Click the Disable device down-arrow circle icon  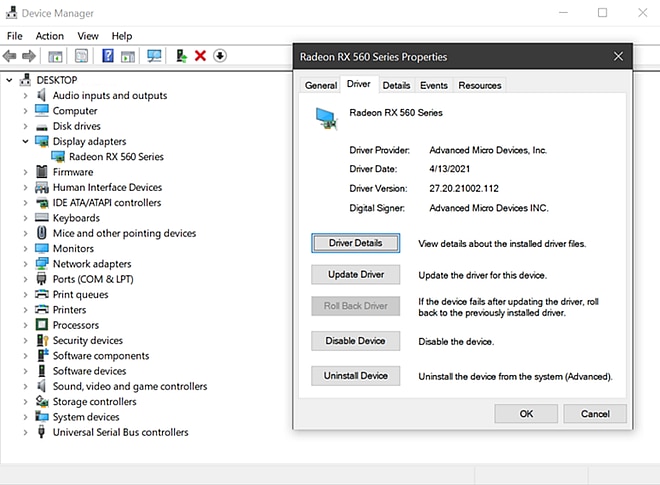pyautogui.click(x=220, y=56)
